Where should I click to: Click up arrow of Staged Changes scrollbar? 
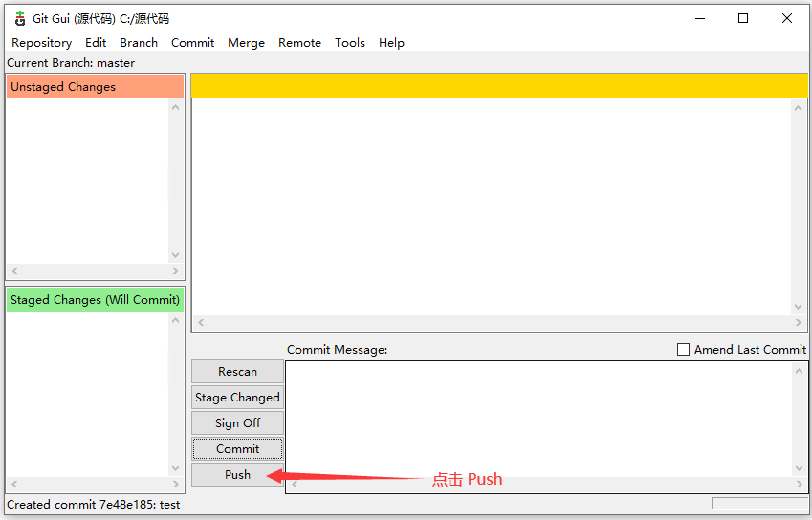[176, 321]
